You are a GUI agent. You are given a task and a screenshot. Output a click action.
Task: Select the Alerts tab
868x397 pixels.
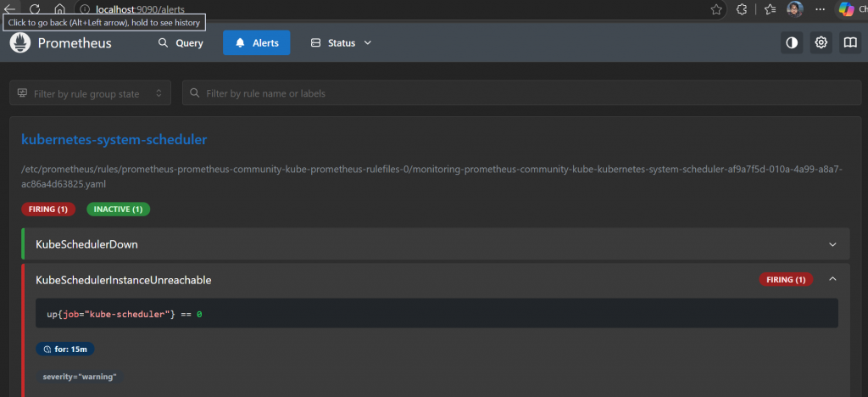256,42
